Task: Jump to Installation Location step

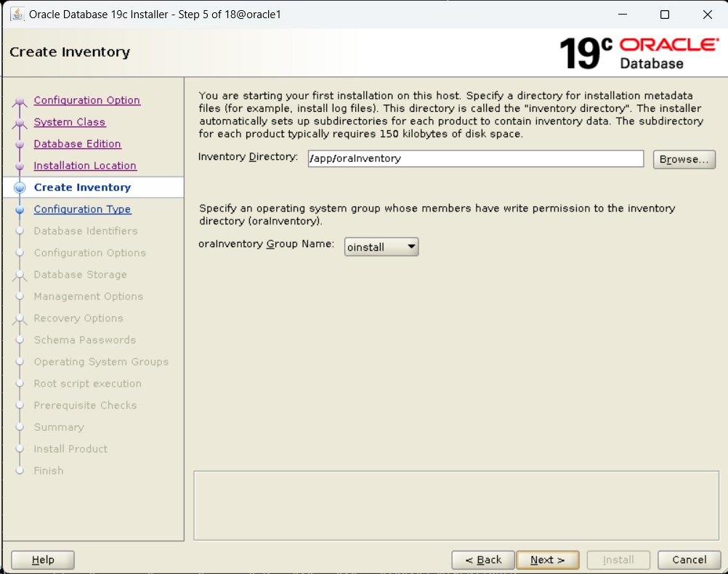Action: point(85,166)
